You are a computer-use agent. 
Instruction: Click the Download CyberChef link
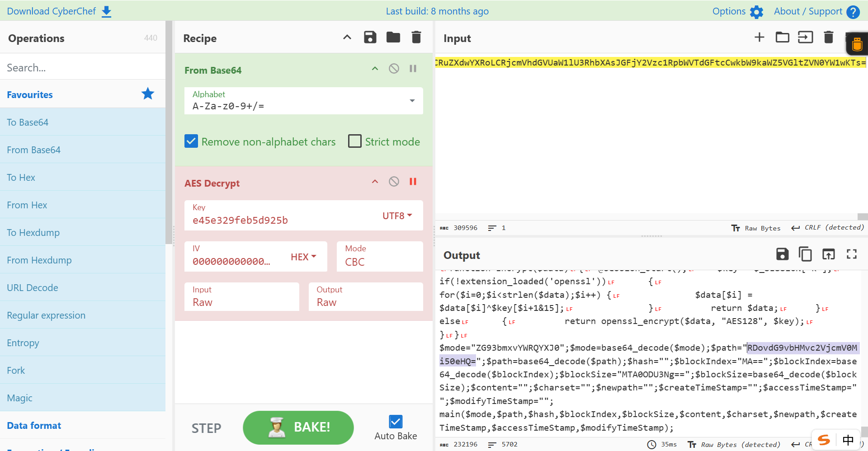[x=51, y=11]
